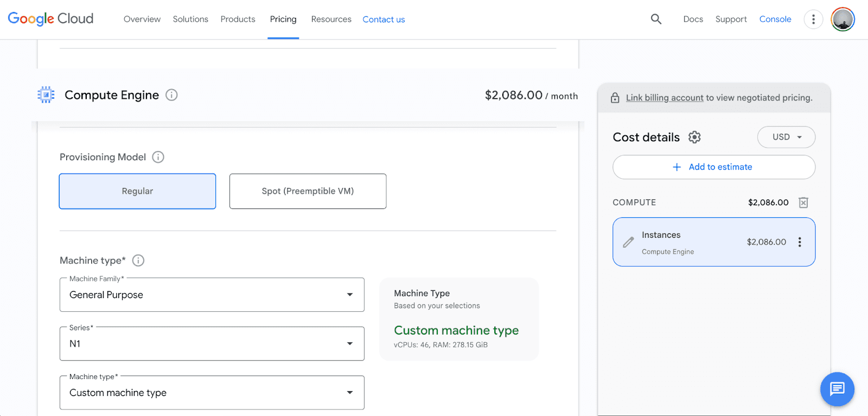This screenshot has height=416, width=868.
Task: Follow the Link billing account link
Action: 665,98
